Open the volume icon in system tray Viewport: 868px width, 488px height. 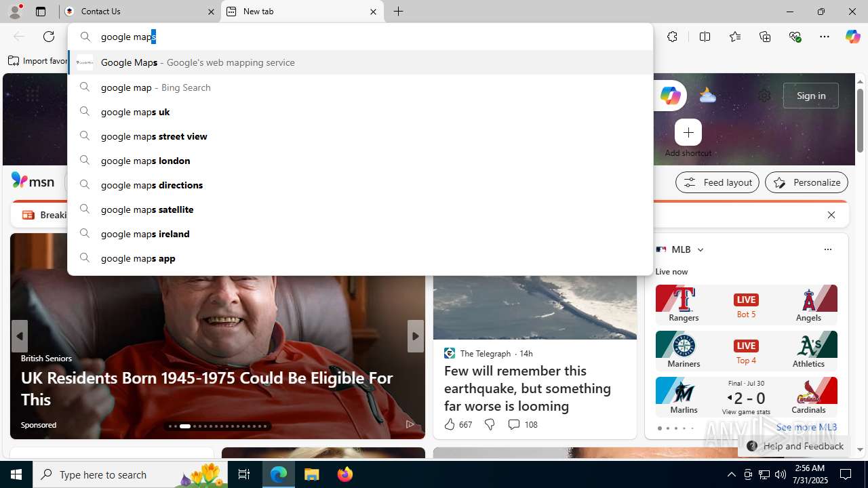pyautogui.click(x=780, y=474)
